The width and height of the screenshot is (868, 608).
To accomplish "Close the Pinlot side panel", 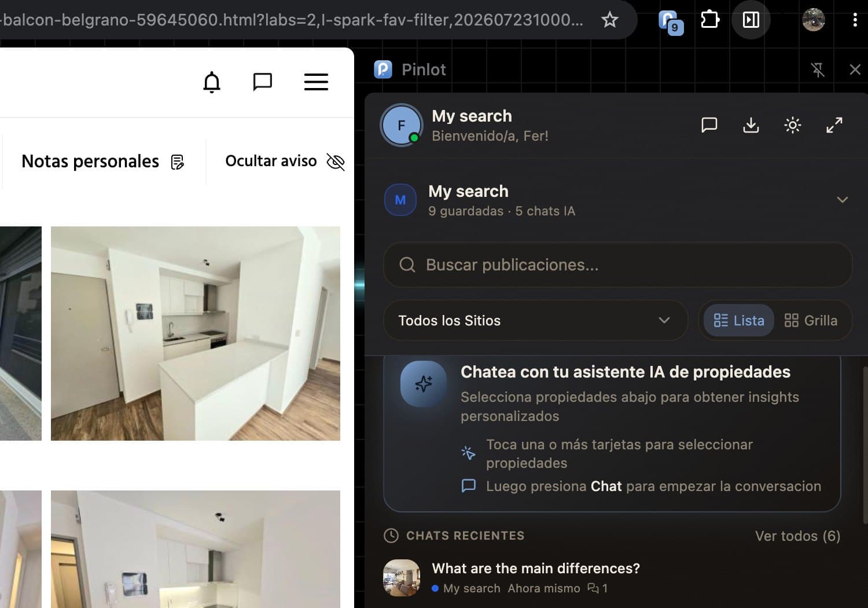I will [855, 69].
